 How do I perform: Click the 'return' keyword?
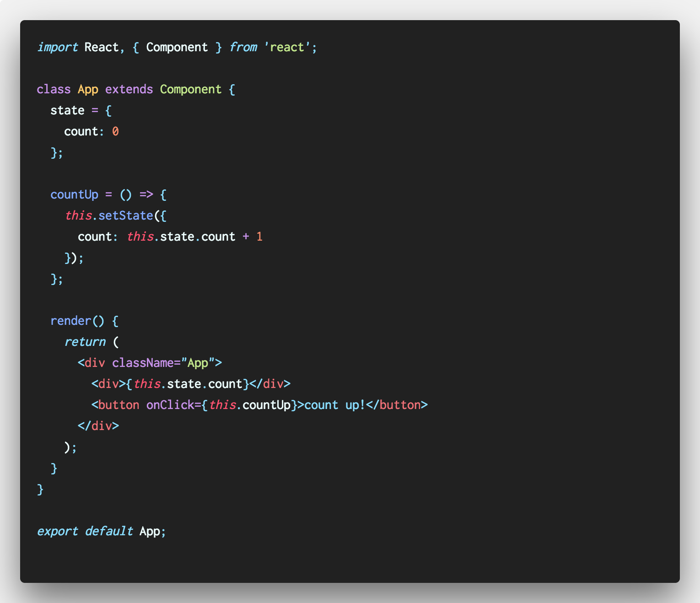(x=85, y=342)
